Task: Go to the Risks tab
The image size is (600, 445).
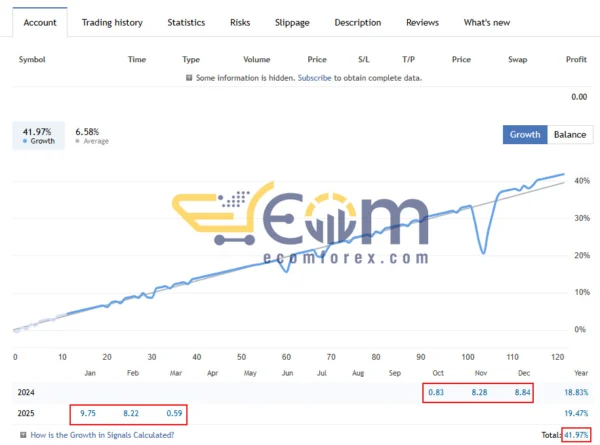Action: pos(240,22)
